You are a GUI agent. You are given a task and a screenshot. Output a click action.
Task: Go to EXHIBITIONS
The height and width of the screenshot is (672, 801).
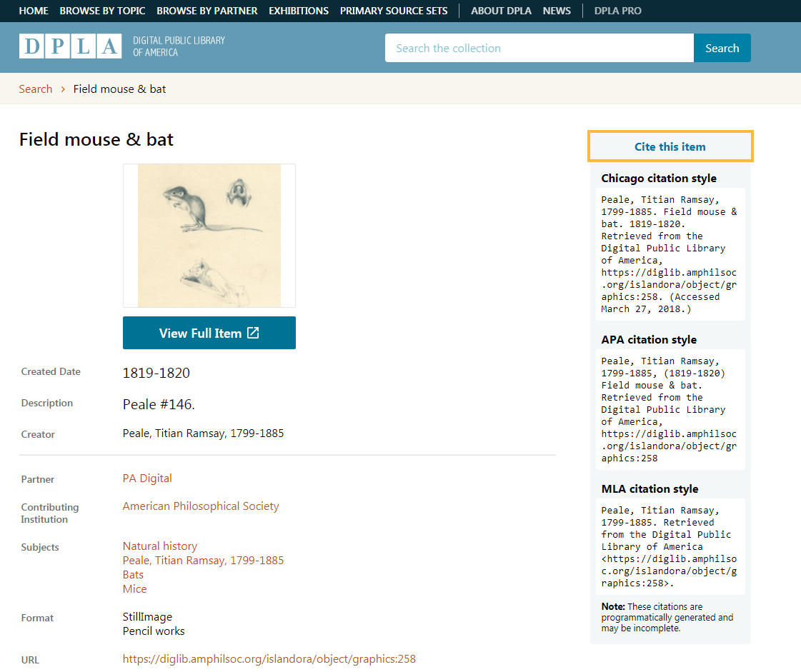(x=299, y=11)
